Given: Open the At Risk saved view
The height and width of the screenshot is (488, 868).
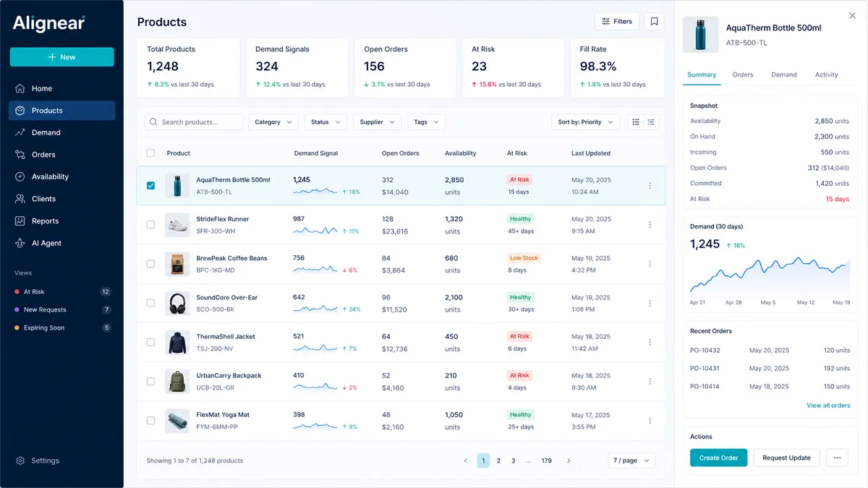Looking at the screenshot, I should 61,292.
